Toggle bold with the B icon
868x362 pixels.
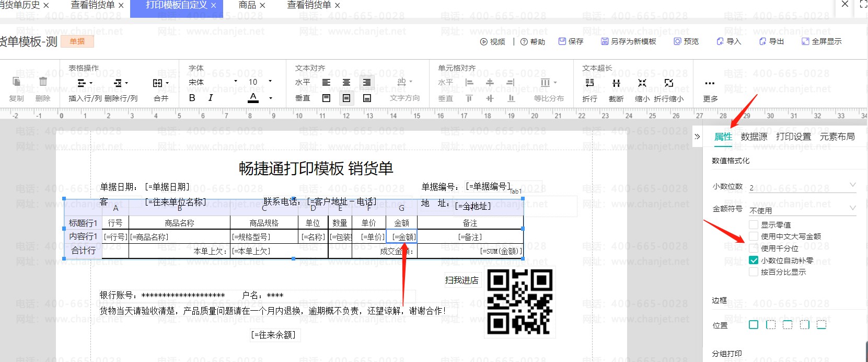tap(192, 98)
